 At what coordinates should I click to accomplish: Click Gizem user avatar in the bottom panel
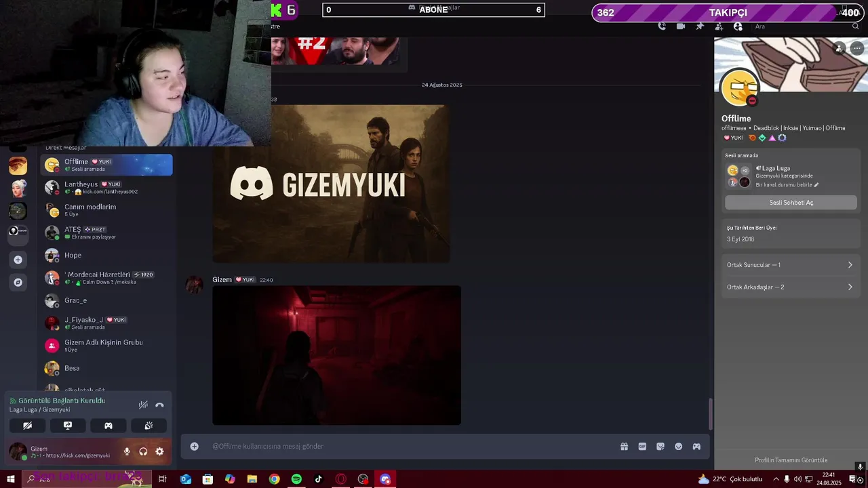pos(18,451)
